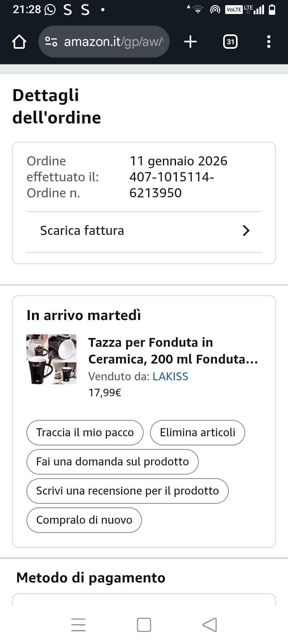288x644 pixels.
Task: Open the Tazza per Fonduta product title
Action: (x=173, y=351)
